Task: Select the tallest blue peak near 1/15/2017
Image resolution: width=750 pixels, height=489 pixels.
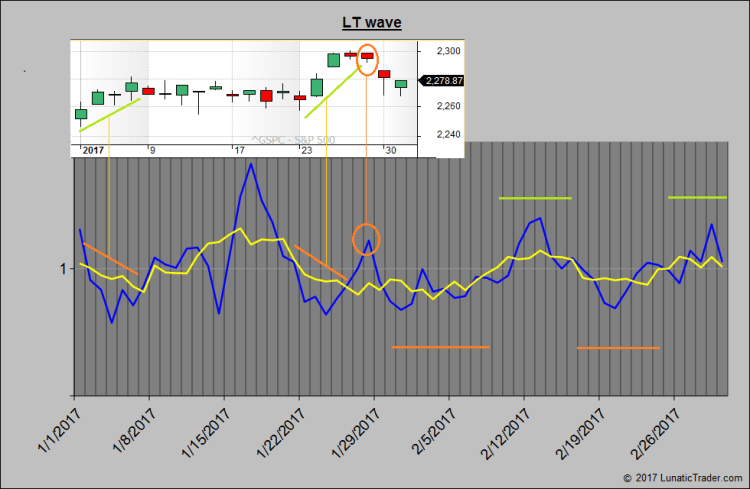Action: click(250, 164)
